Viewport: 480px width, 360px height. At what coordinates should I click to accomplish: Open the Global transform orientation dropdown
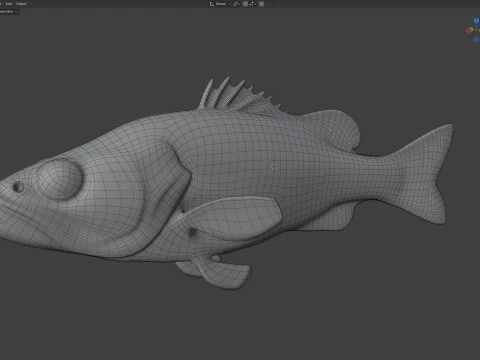[220, 4]
